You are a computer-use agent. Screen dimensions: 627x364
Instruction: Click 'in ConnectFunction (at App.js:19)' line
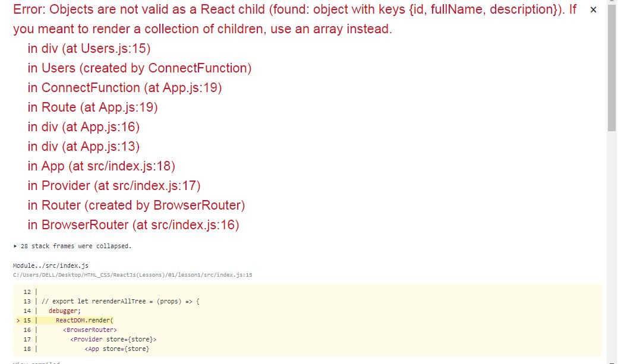click(x=124, y=88)
